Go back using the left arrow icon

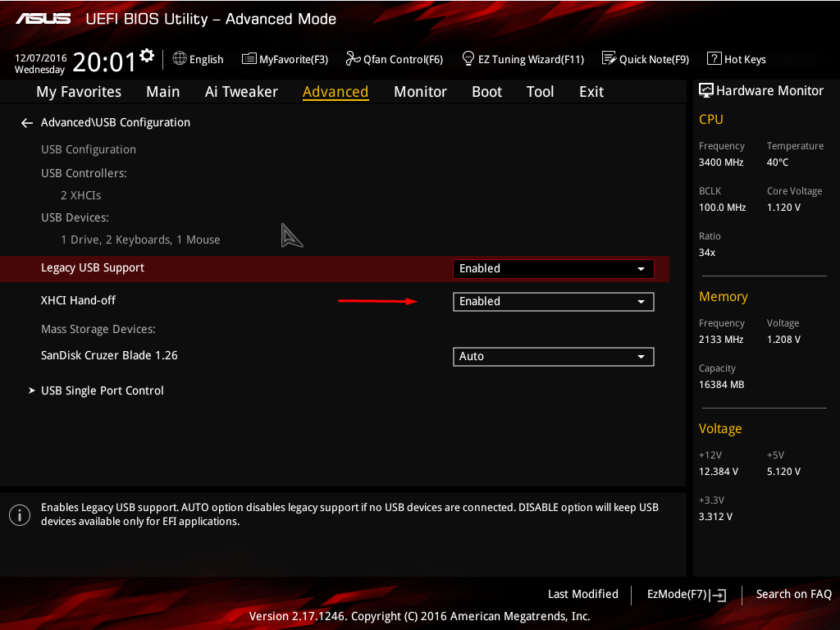(27, 123)
